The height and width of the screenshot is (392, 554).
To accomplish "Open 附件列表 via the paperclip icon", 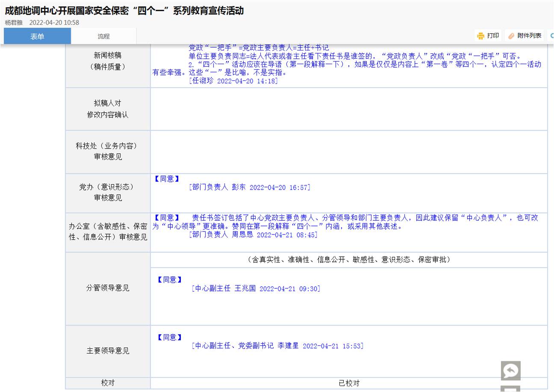I will (x=511, y=36).
